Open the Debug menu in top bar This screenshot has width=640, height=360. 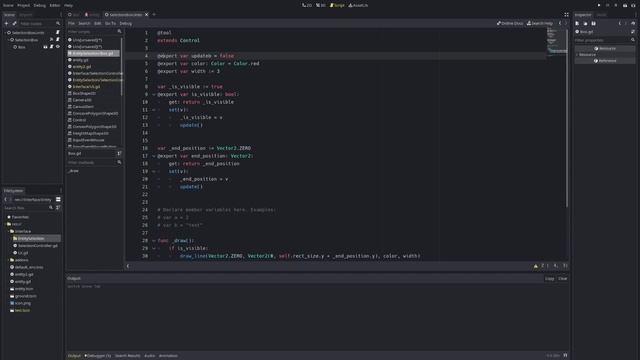click(x=40, y=5)
